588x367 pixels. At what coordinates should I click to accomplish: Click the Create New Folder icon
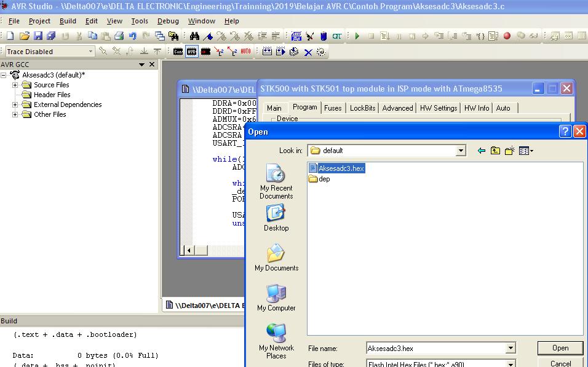pyautogui.click(x=509, y=151)
